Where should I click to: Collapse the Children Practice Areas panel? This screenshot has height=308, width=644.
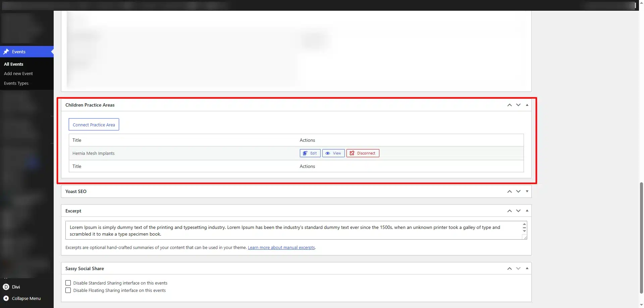tap(527, 105)
